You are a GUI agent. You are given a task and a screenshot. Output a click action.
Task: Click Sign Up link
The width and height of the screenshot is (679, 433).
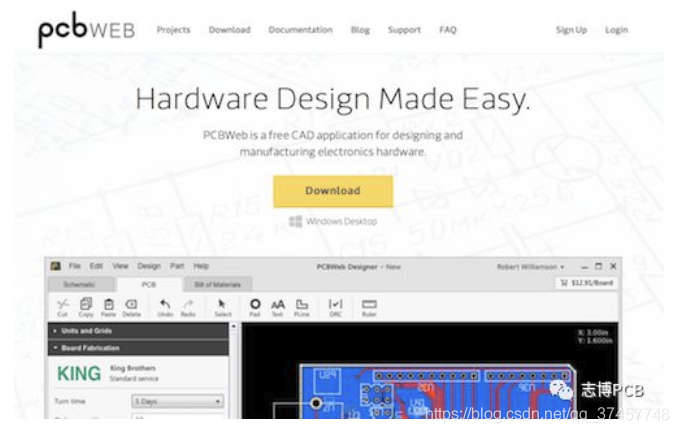pos(571,30)
